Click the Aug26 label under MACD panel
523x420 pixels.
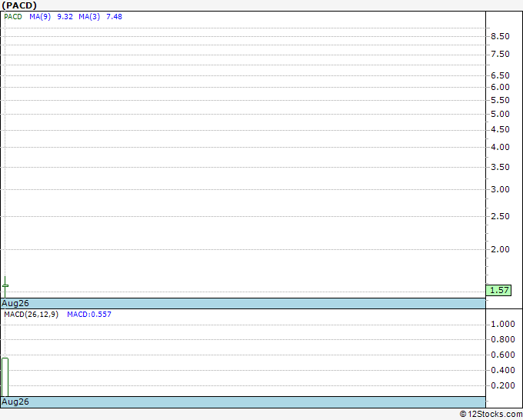click(15, 402)
